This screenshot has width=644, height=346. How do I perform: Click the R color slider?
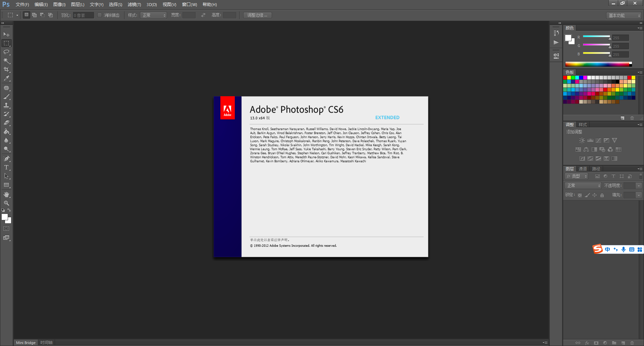596,36
